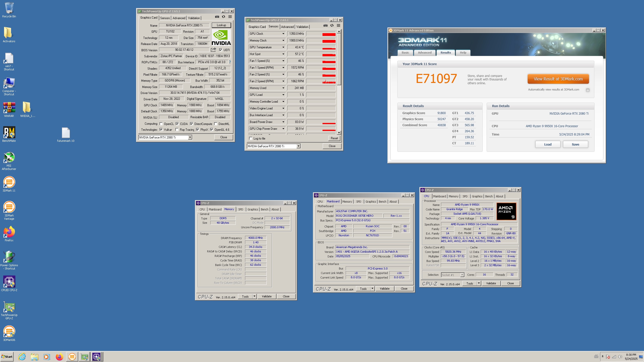Click the share BIOS icon next to BIOS Version

click(214, 50)
